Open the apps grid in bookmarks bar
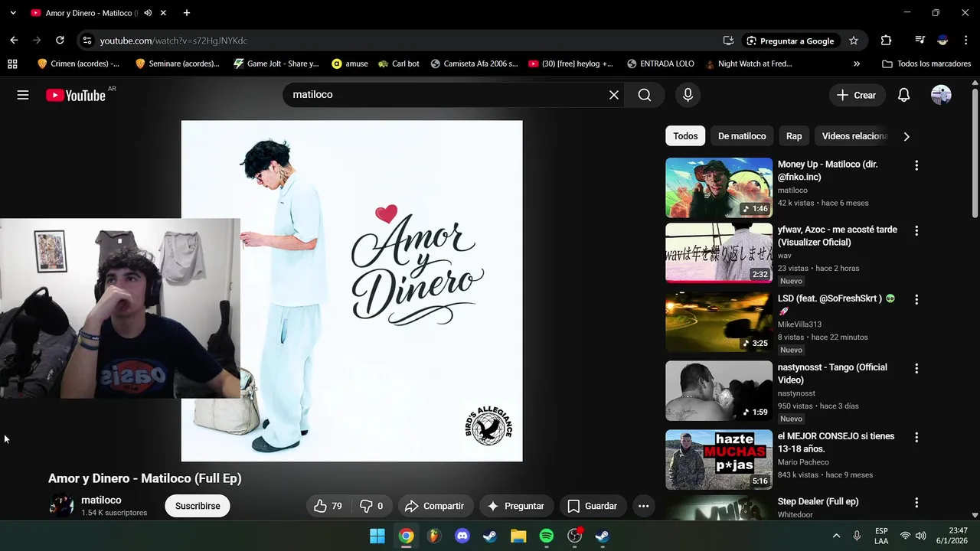Image resolution: width=980 pixels, height=551 pixels. (12, 64)
